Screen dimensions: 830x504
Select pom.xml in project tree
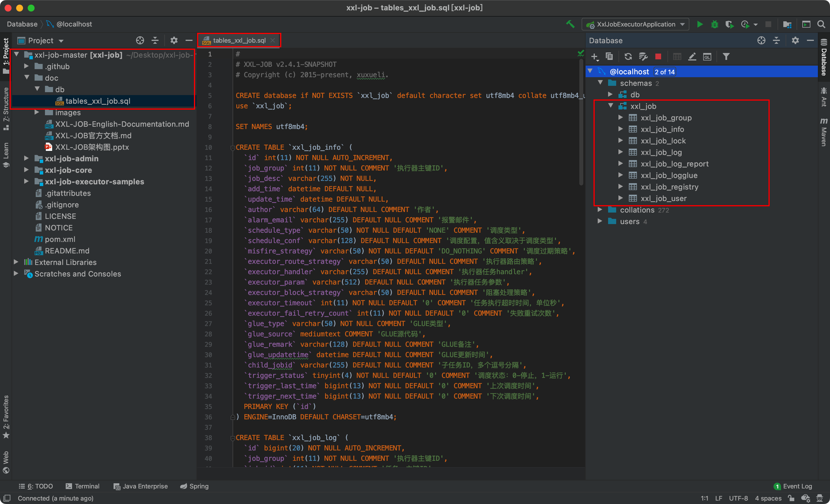pyautogui.click(x=60, y=239)
